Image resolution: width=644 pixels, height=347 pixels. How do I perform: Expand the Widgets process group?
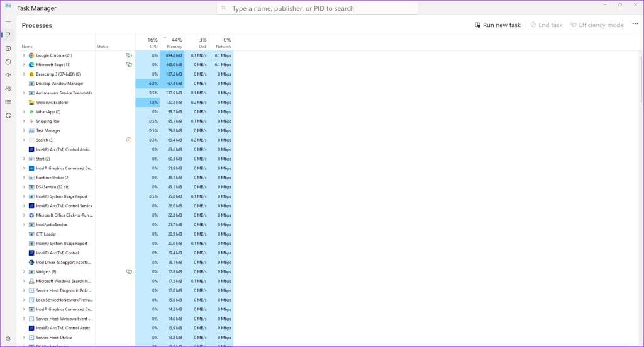pyautogui.click(x=24, y=271)
